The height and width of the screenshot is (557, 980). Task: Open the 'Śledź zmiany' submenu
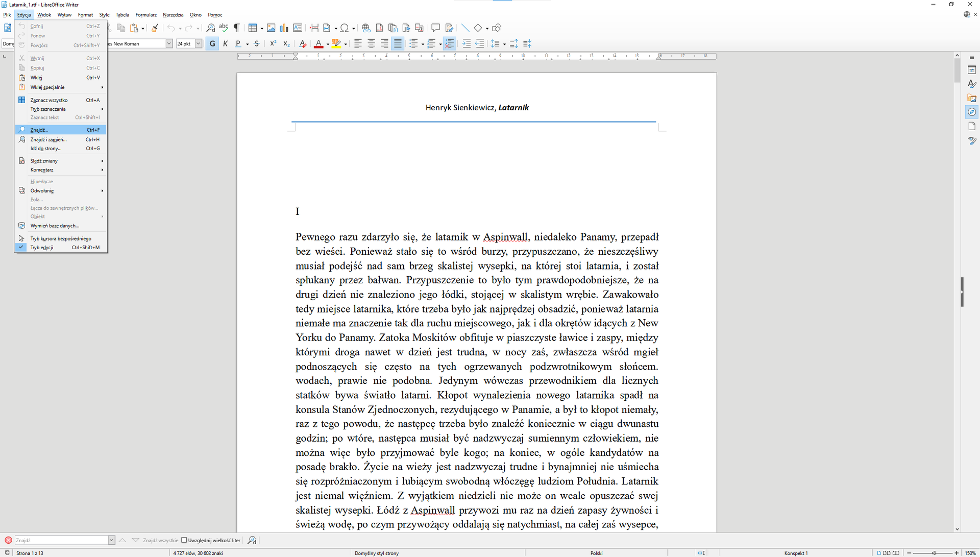61,161
